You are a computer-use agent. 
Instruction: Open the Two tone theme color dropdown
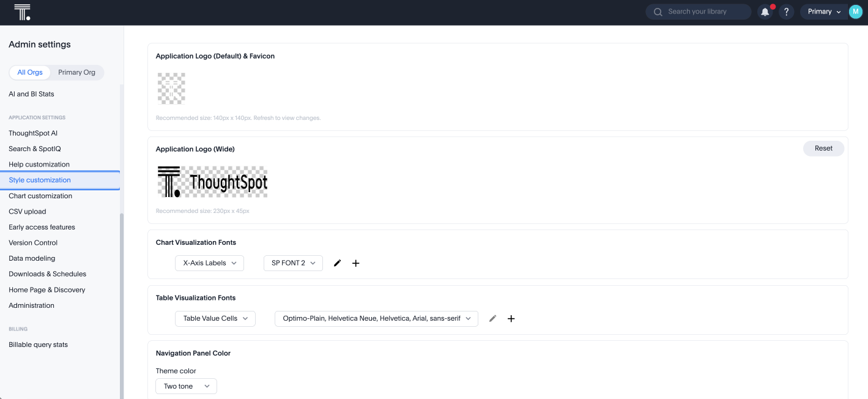(x=186, y=386)
